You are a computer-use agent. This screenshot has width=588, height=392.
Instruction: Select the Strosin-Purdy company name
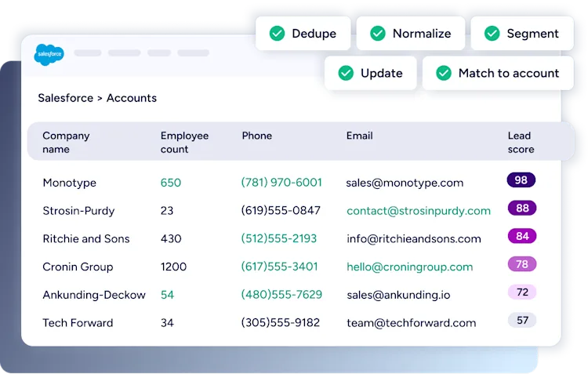pyautogui.click(x=78, y=211)
